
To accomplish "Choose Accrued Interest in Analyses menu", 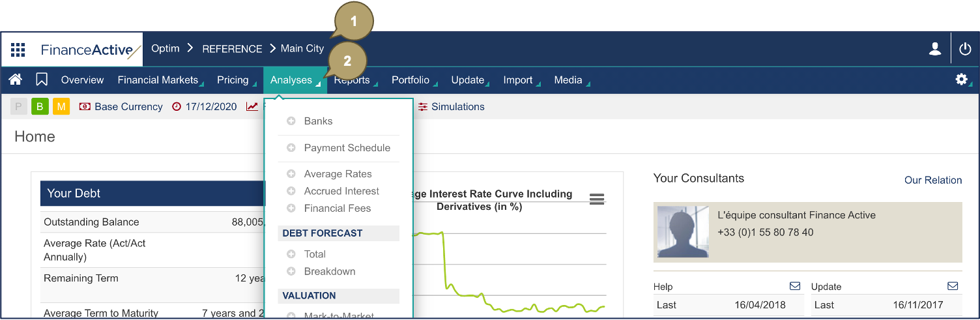I will point(341,191).
